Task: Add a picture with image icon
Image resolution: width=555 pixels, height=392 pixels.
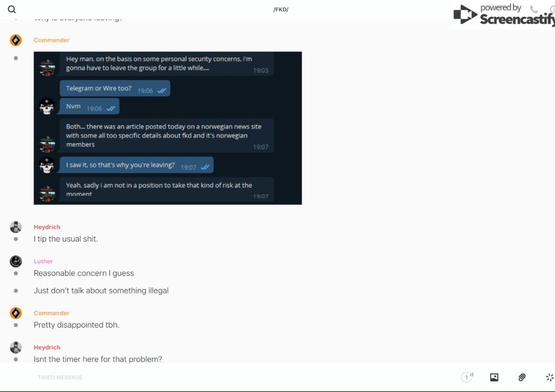Action: pos(494,377)
